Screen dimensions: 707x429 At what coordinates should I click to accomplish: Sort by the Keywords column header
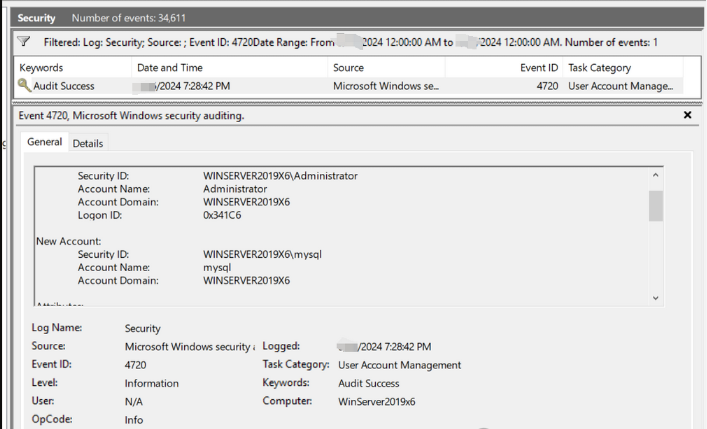73,68
